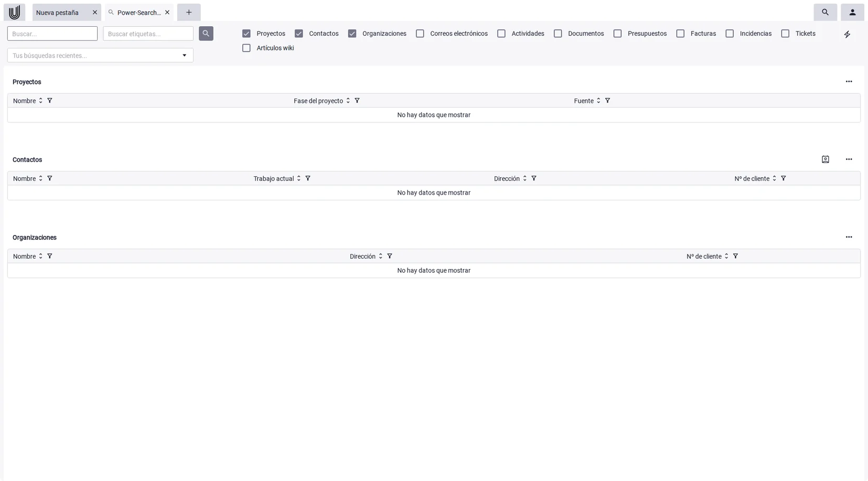Enable Correos electrónicos checkbox
Image resolution: width=868 pixels, height=481 pixels.
pos(420,34)
